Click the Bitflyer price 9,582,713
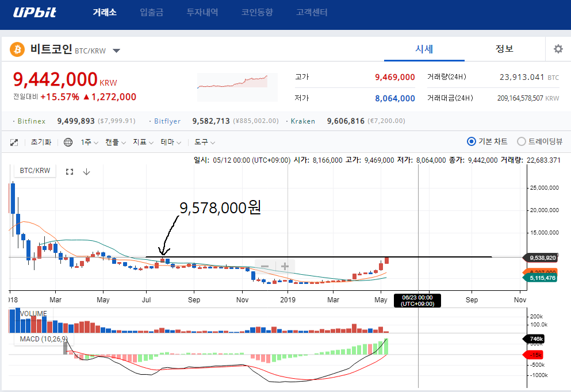 tap(211, 121)
